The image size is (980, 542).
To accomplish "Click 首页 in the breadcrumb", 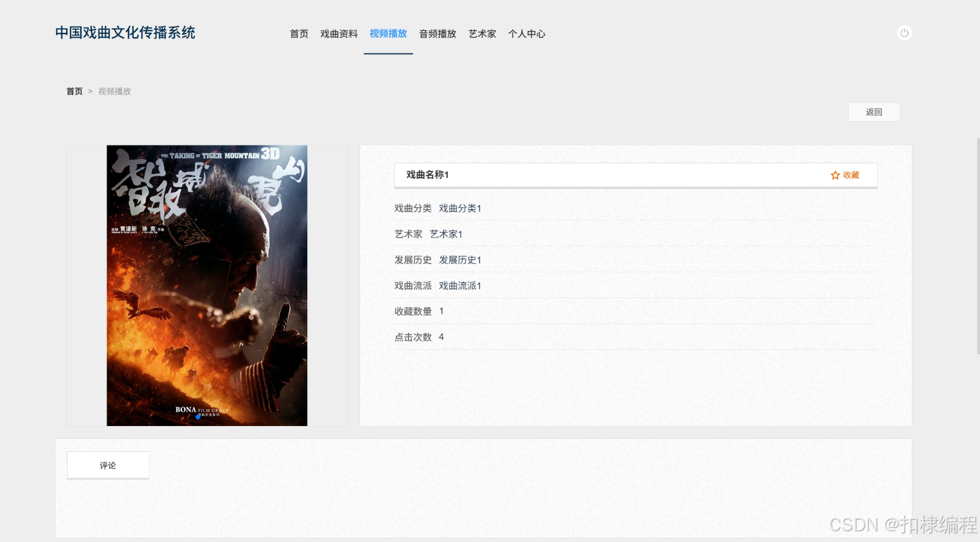I will point(74,91).
